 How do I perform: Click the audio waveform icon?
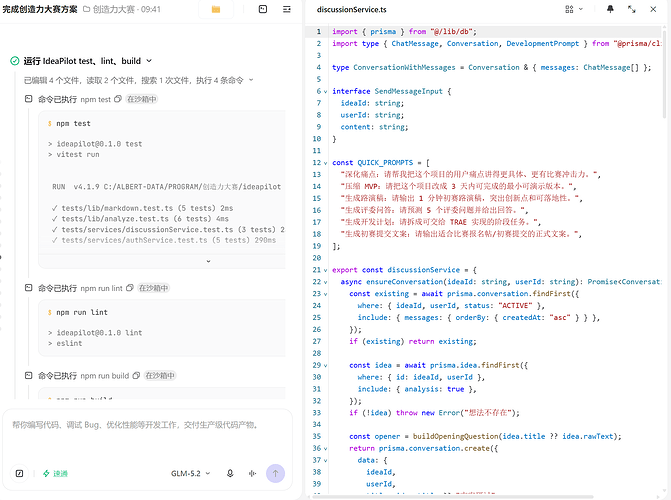(252, 473)
